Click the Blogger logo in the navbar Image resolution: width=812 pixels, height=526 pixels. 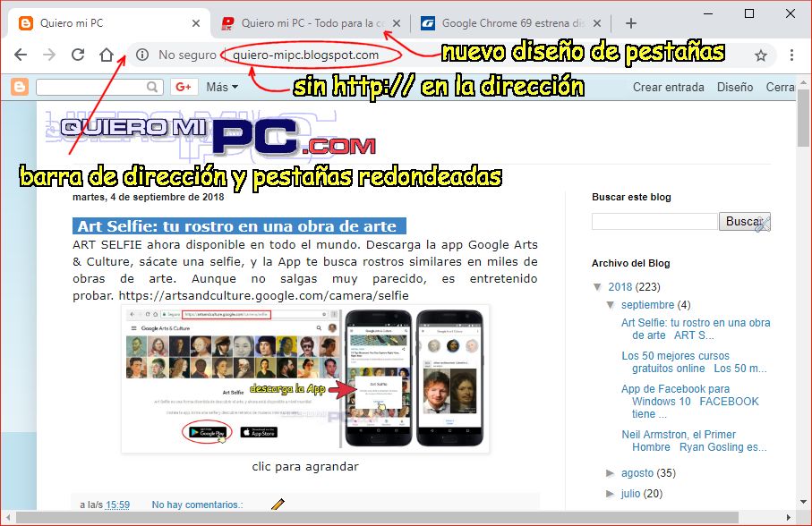tap(20, 87)
